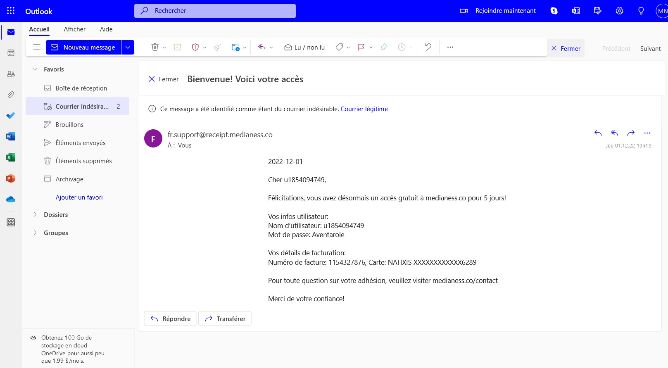Open the Calendar app in the left rail
Screen dimensions: 668x368
[11, 52]
